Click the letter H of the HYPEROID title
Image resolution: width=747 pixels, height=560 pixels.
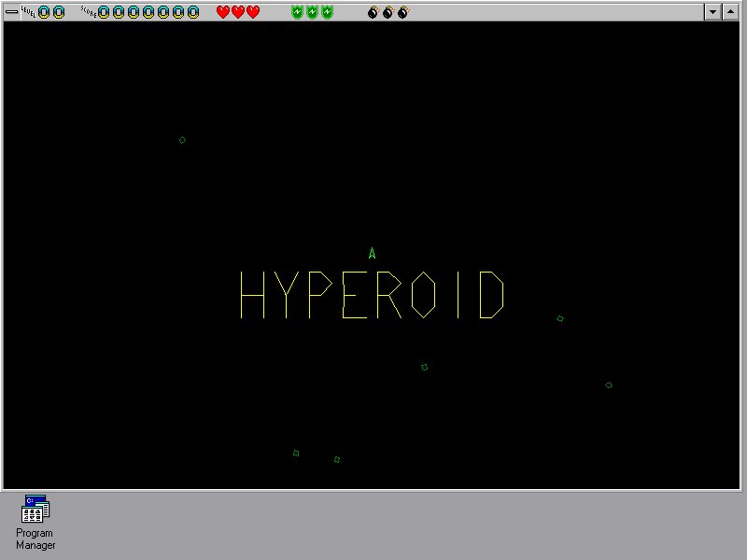tap(252, 295)
